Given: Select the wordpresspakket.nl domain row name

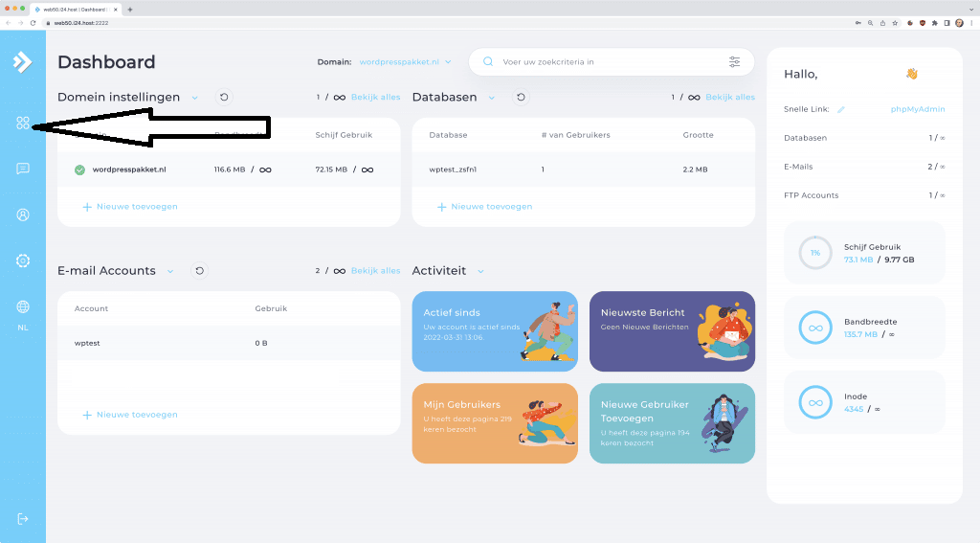Looking at the screenshot, I should 129,170.
